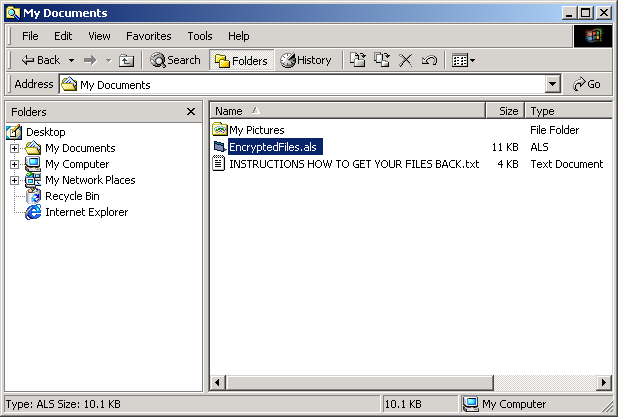This screenshot has height=417, width=618.
Task: Click the Delete toolbar icon
Action: (x=405, y=60)
